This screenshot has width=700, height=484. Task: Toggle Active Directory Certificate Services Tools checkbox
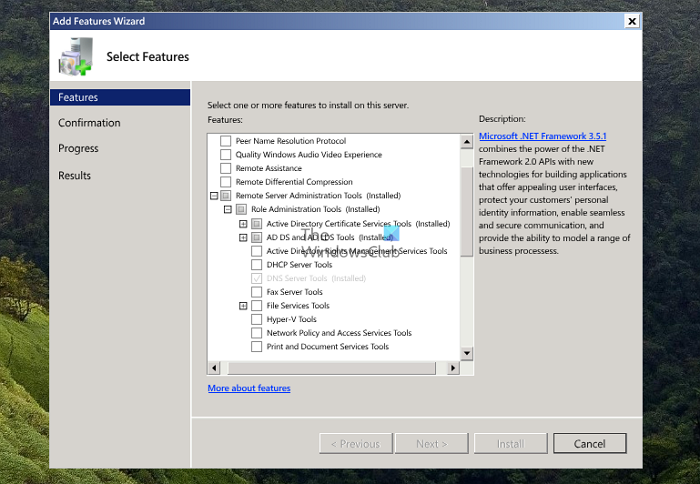256,224
